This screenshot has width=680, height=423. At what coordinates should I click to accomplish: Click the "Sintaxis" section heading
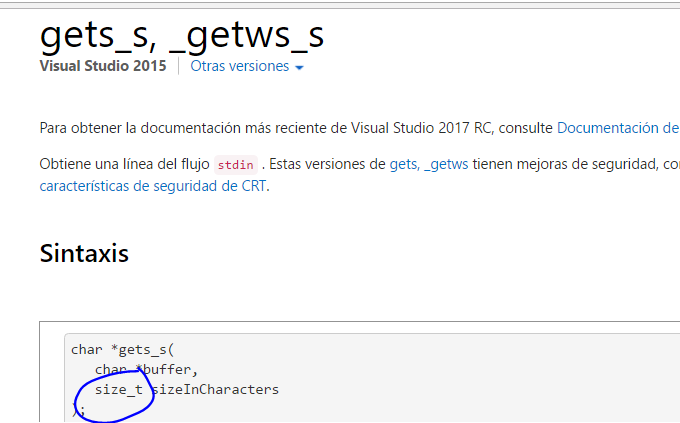pos(84,253)
